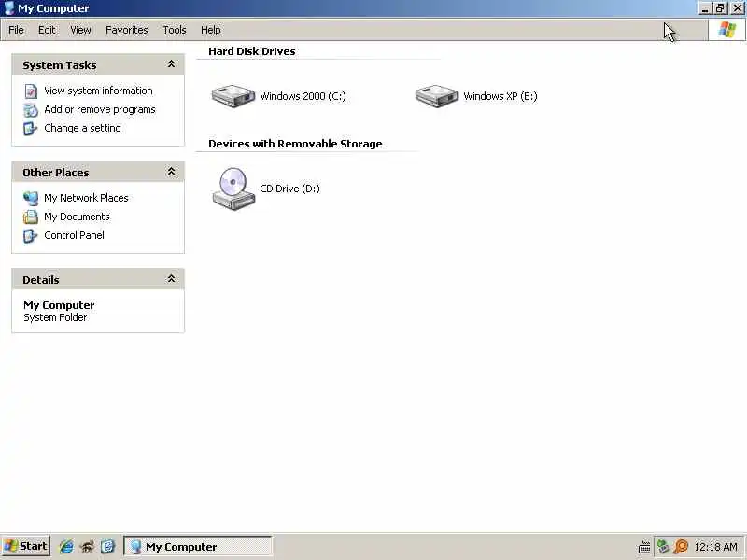This screenshot has height=560, width=747.
Task: Open Control Panel link
Action: [74, 235]
